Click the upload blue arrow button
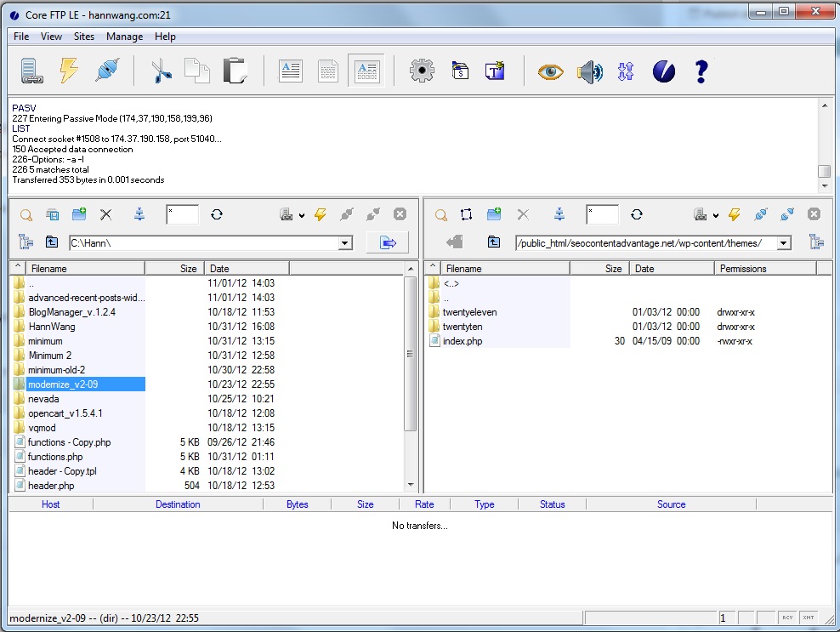This screenshot has width=840, height=632. (x=388, y=242)
